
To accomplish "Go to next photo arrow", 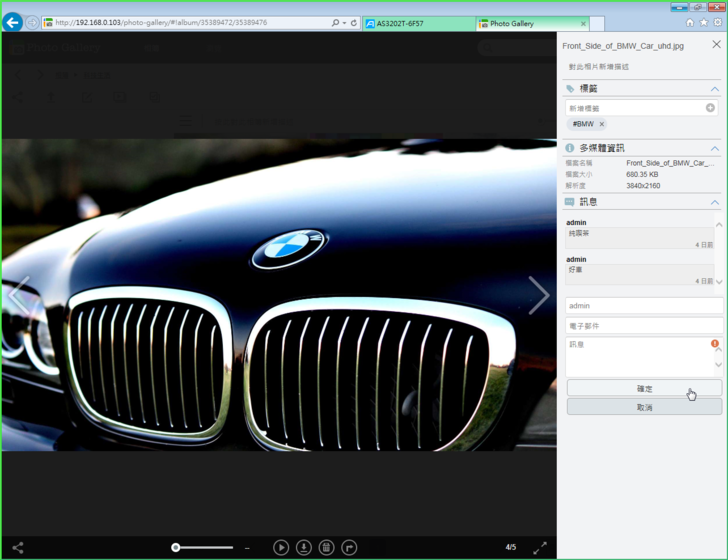I will click(x=538, y=295).
